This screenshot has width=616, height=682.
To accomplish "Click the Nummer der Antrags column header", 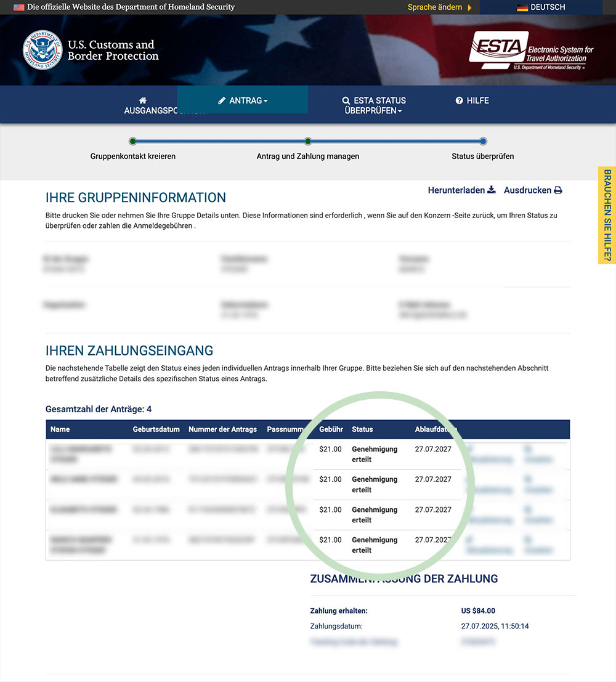I will coord(223,429).
